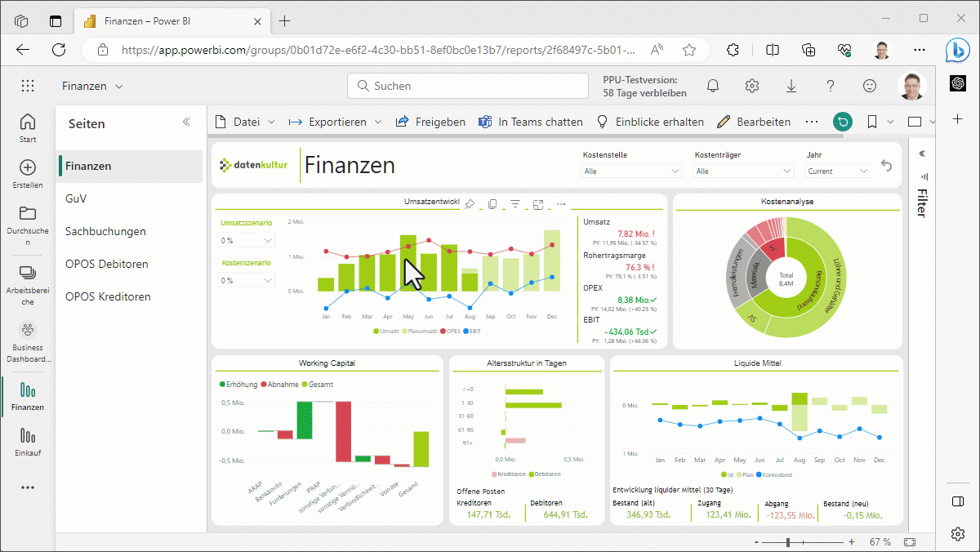
Task: Expand the Kostenstelle dropdown
Action: [x=632, y=171]
